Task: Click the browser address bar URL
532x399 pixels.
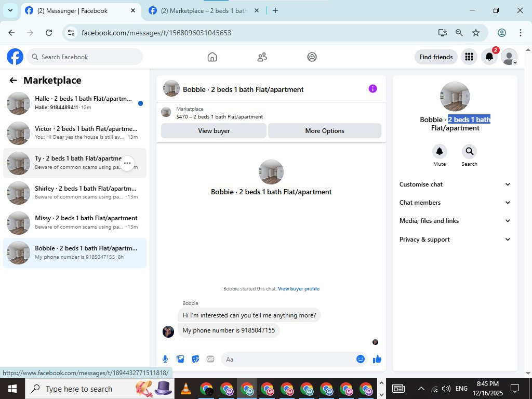Action: (x=156, y=33)
